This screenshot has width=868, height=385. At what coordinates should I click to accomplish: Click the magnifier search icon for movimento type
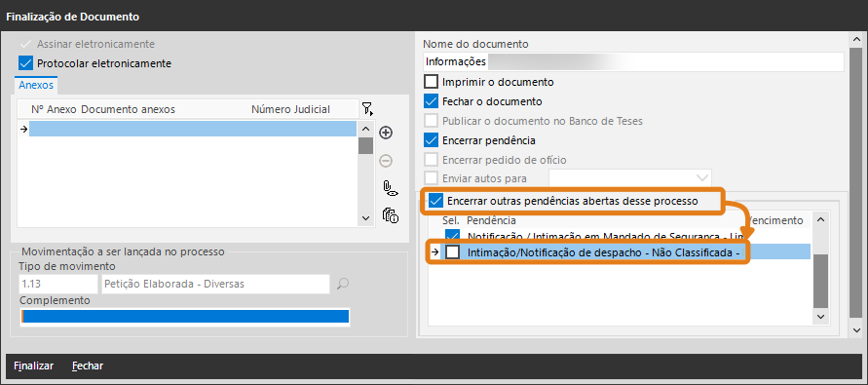[343, 285]
